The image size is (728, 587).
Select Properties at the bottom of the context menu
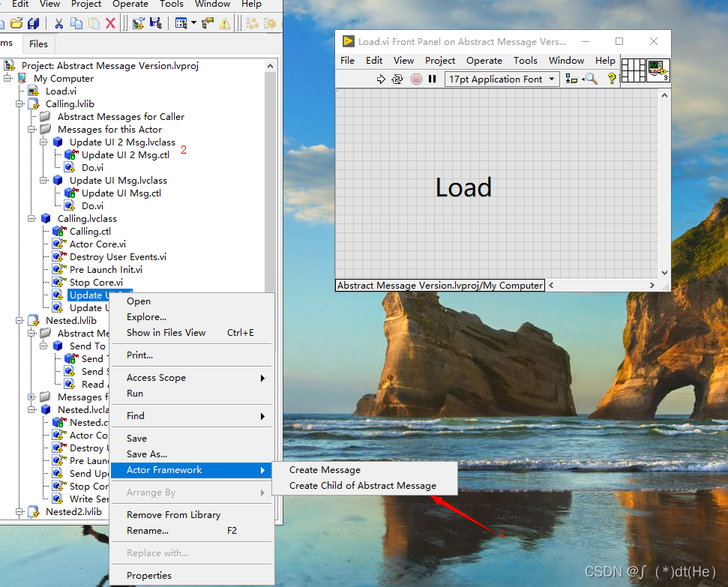150,575
